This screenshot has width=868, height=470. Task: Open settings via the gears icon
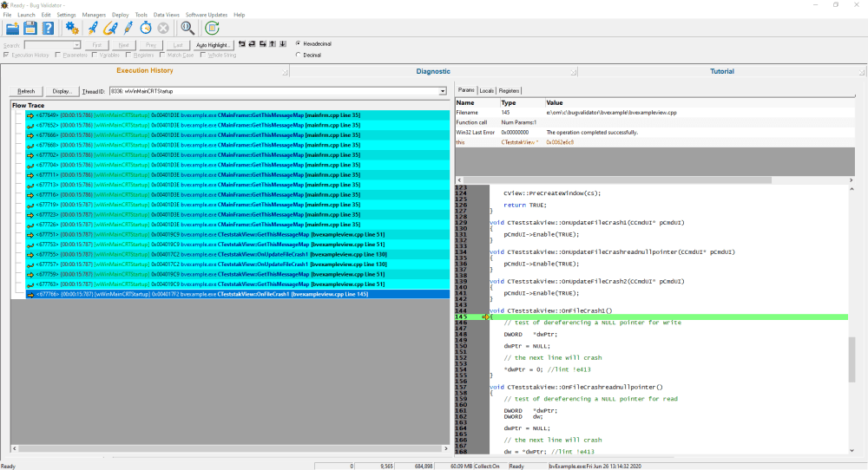(72, 29)
